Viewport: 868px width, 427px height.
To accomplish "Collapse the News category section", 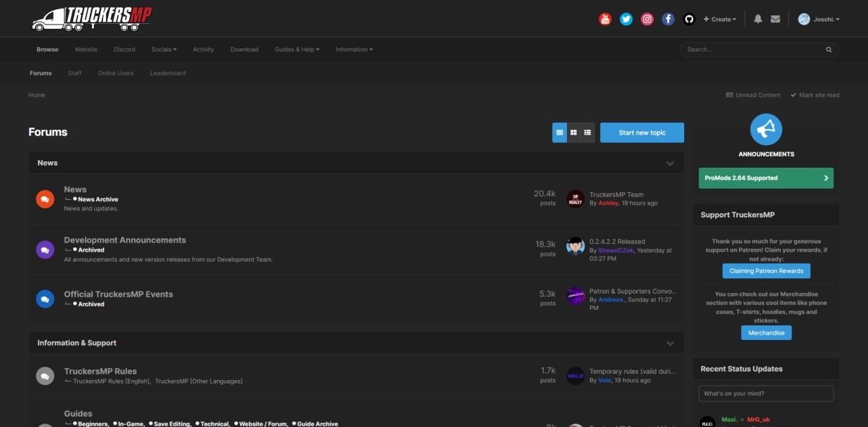I will coord(670,163).
